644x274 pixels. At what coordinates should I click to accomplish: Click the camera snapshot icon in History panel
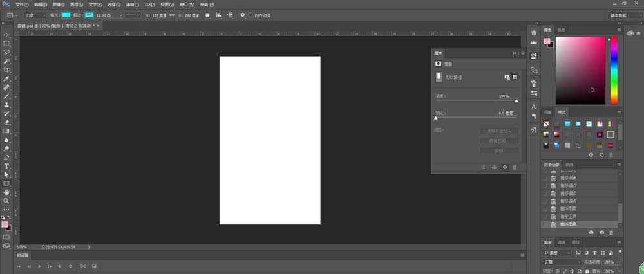tap(601, 232)
